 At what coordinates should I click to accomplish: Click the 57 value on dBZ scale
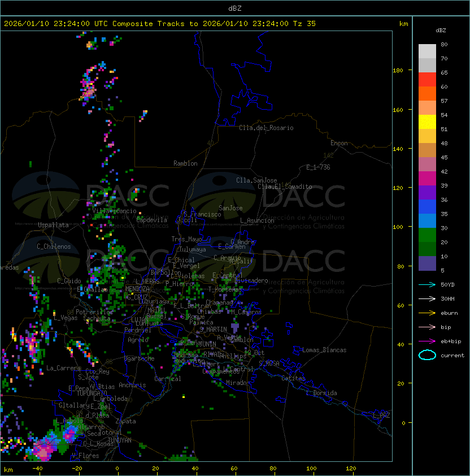pos(444,101)
